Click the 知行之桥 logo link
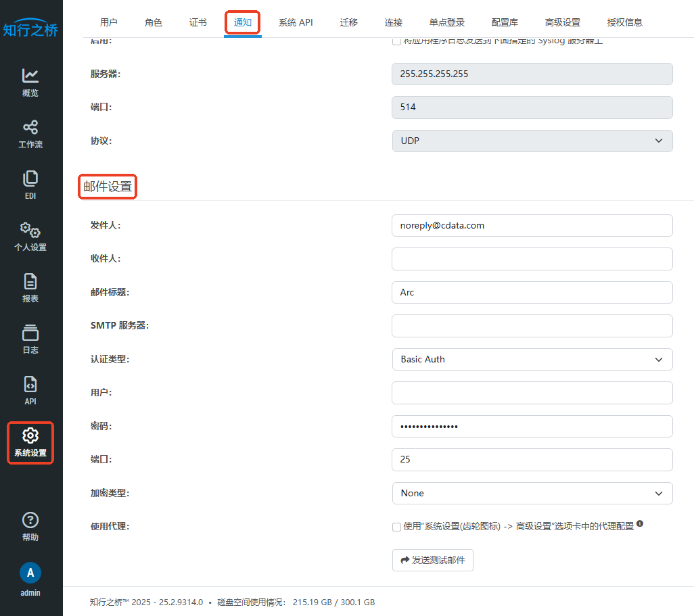Screen dimensions: 694x616 [x=31, y=29]
